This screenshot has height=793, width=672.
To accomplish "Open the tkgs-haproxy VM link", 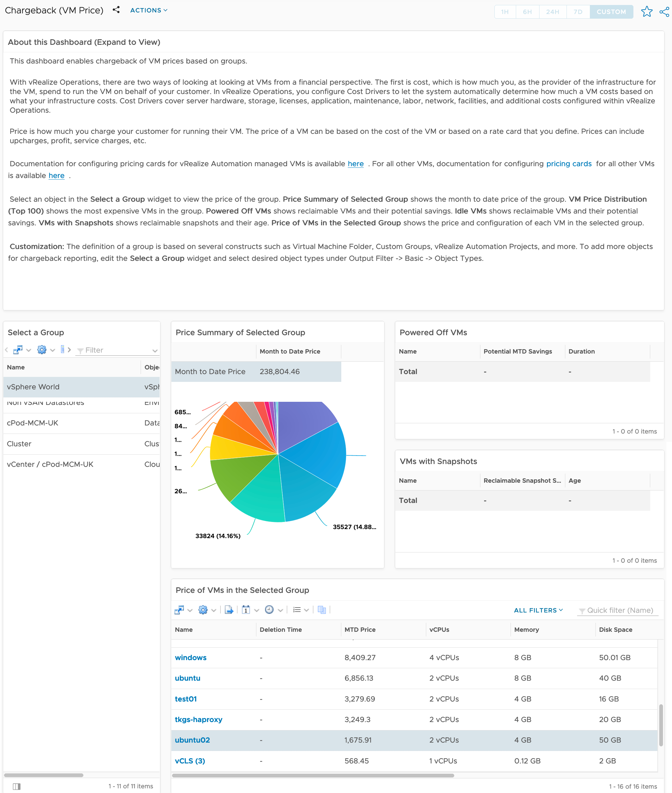I will pyautogui.click(x=198, y=720).
